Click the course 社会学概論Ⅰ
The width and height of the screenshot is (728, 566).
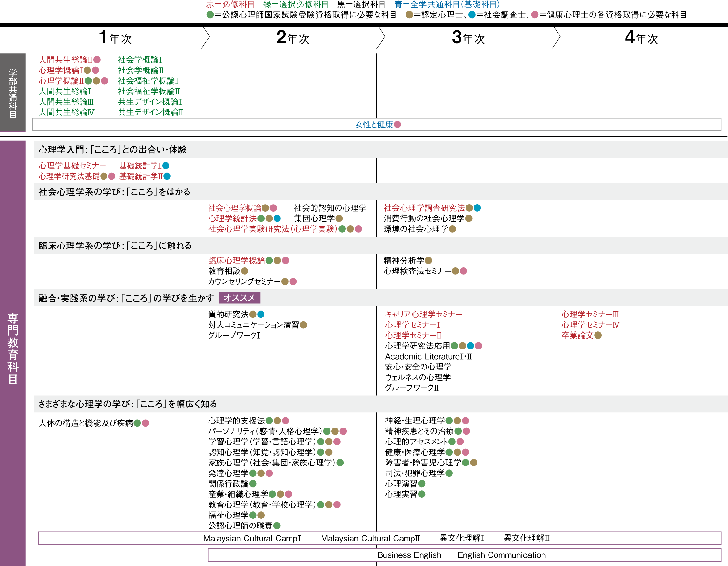(x=140, y=60)
